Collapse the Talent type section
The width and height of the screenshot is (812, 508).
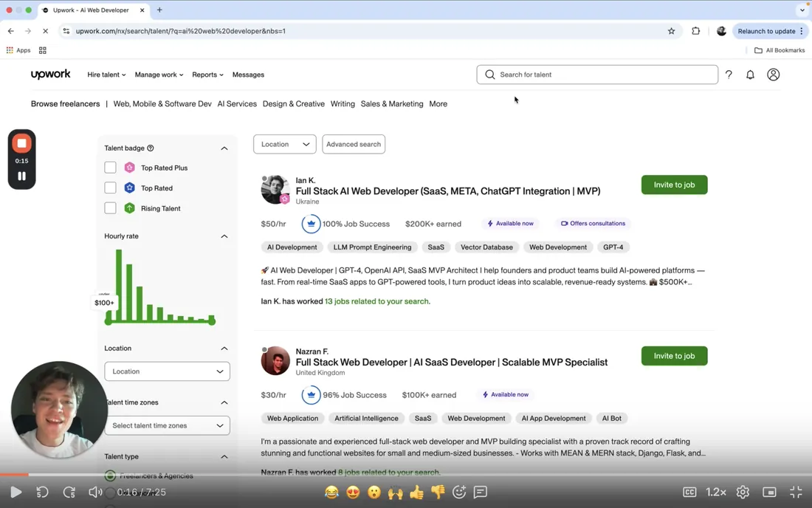tap(224, 457)
